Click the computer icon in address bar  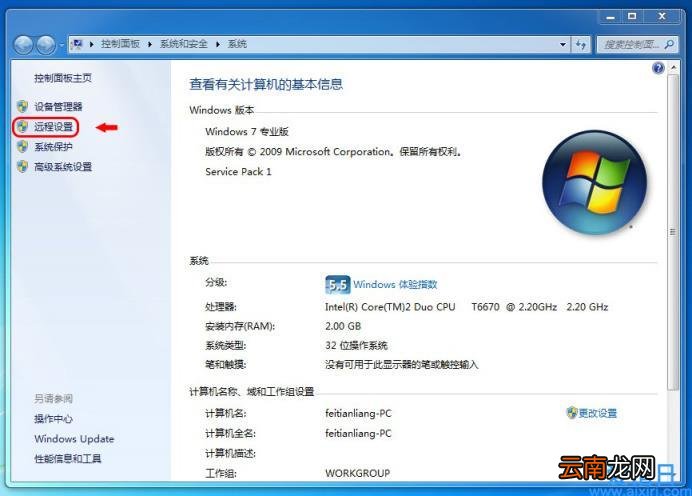point(77,44)
